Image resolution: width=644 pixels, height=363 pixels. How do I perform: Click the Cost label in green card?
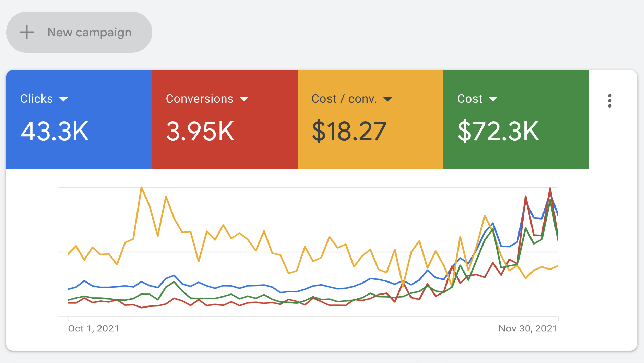point(470,99)
